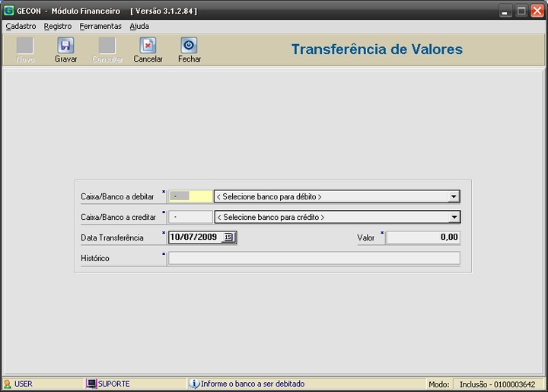The image size is (548, 392).
Task: Click the Data Transferência label
Action: (x=112, y=238)
